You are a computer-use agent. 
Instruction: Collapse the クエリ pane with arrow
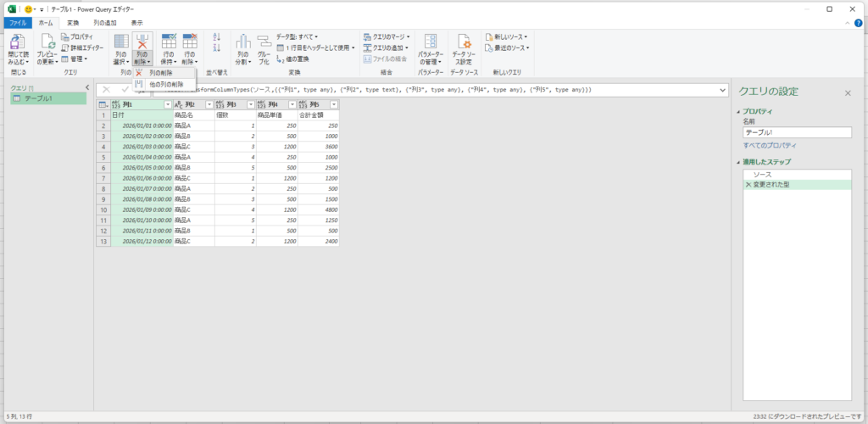(x=87, y=87)
